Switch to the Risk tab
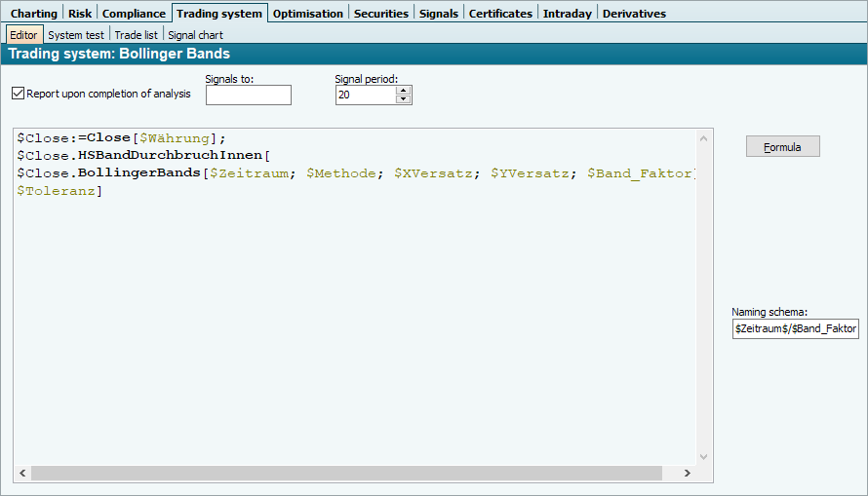868x496 pixels. pyautogui.click(x=80, y=14)
